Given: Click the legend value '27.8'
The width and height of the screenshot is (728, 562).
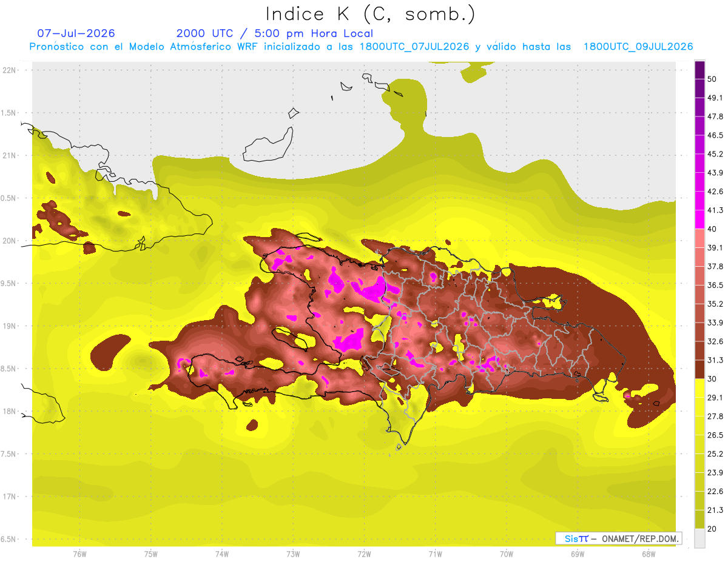Looking at the screenshot, I should tap(715, 416).
